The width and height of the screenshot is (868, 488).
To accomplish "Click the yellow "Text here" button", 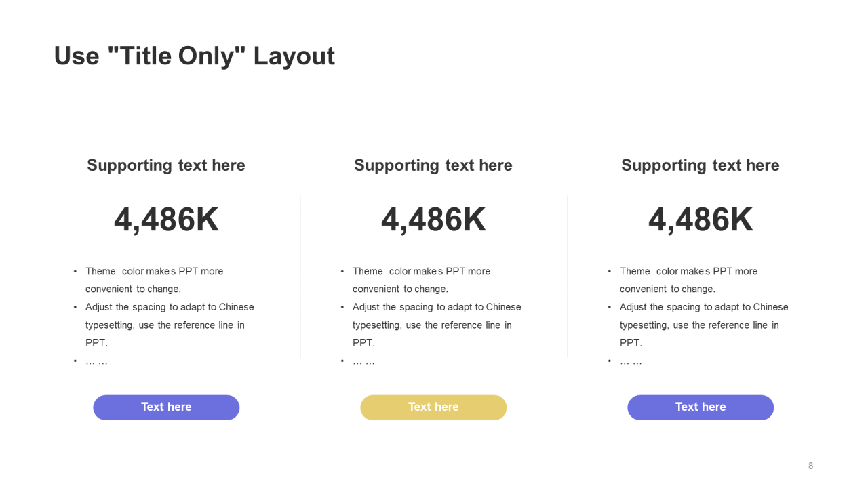I will (x=433, y=407).
